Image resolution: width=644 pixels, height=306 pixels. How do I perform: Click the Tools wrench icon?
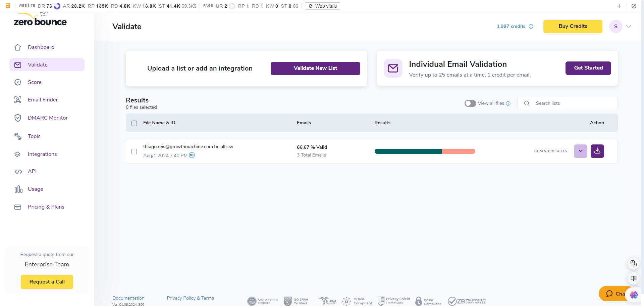[18, 136]
